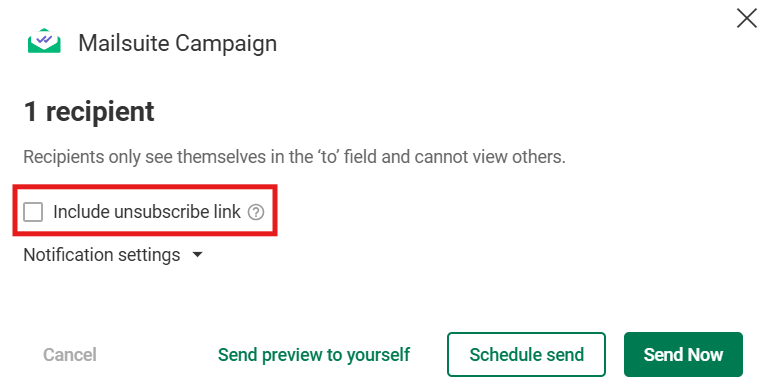Send the campaign now
This screenshot has width=762, height=390.
point(683,355)
